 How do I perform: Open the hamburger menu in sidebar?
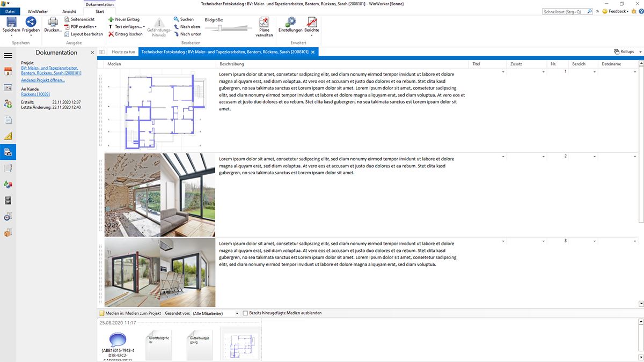pos(8,55)
